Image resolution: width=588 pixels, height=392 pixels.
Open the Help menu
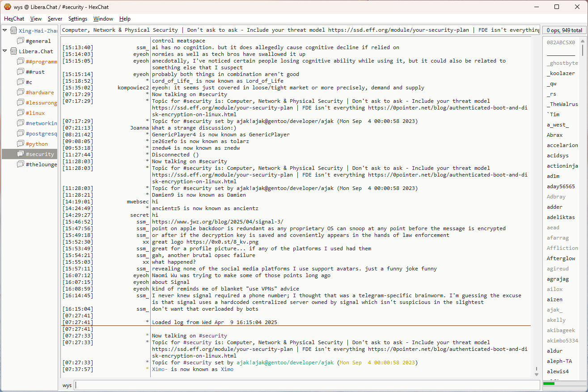(125, 19)
